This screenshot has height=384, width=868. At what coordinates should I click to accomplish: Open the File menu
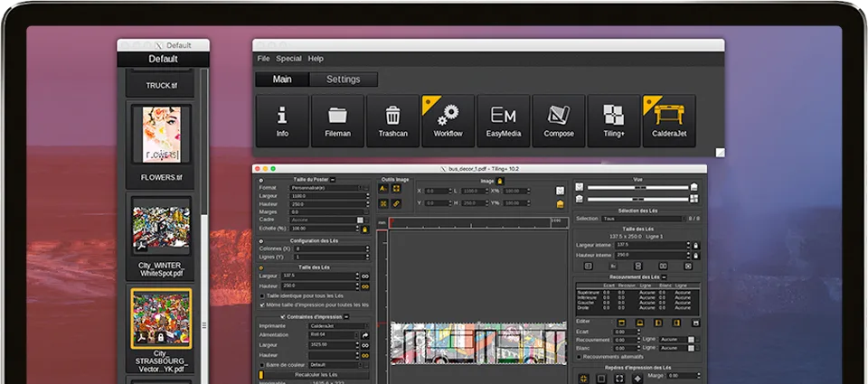[263, 59]
